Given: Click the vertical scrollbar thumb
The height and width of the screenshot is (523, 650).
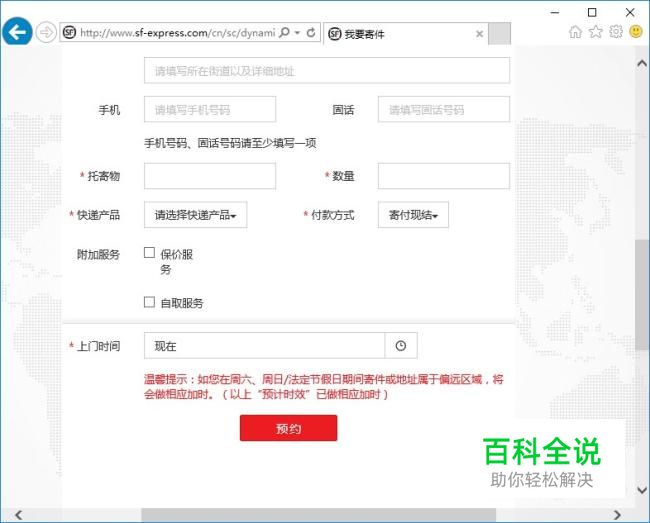Looking at the screenshot, I should pos(642,295).
